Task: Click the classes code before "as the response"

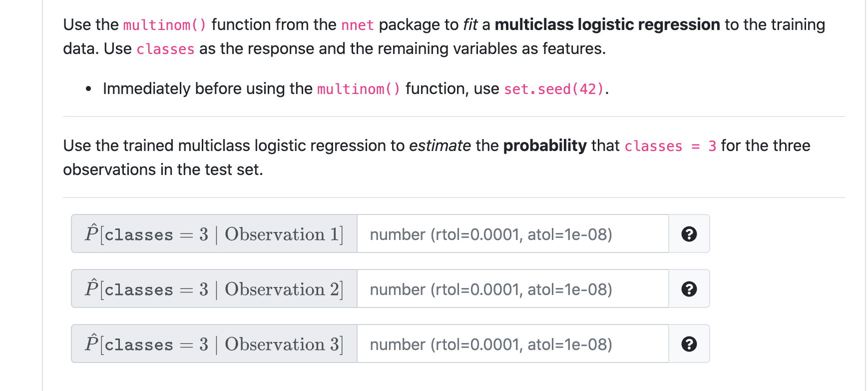Action: tap(165, 49)
